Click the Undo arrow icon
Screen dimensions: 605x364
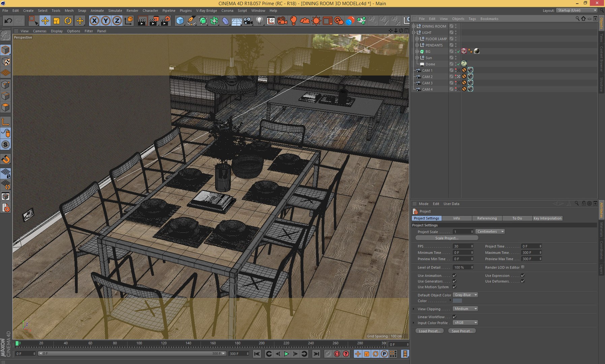[x=8, y=21]
